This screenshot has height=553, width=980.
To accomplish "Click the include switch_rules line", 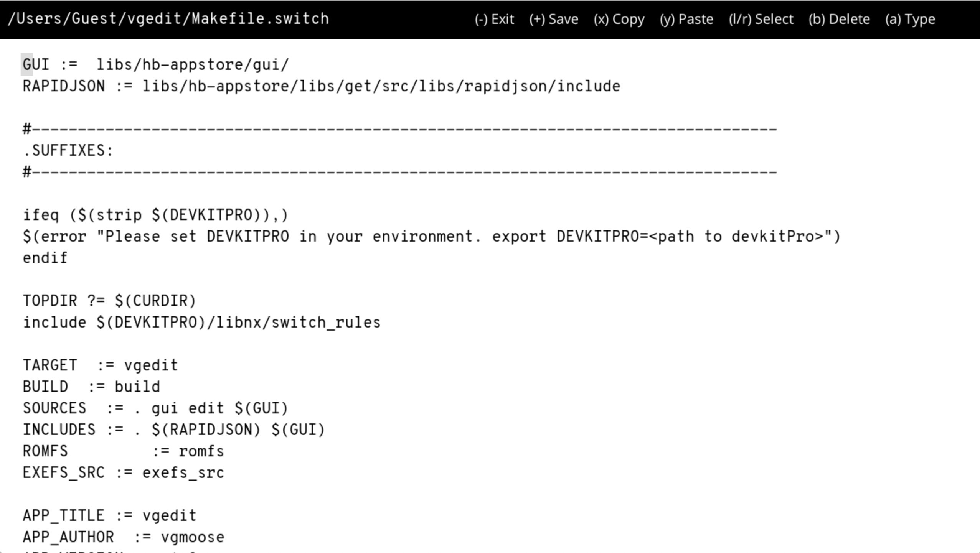I will pyautogui.click(x=201, y=322).
